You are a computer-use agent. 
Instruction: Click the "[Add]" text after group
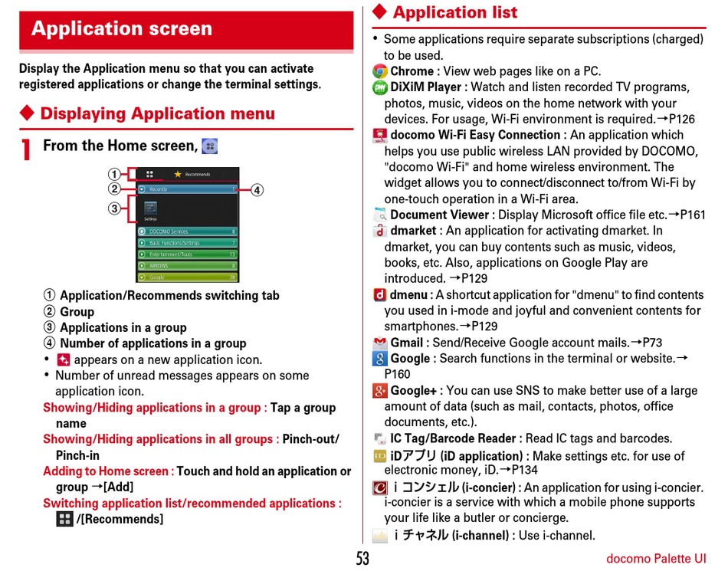click(x=118, y=487)
